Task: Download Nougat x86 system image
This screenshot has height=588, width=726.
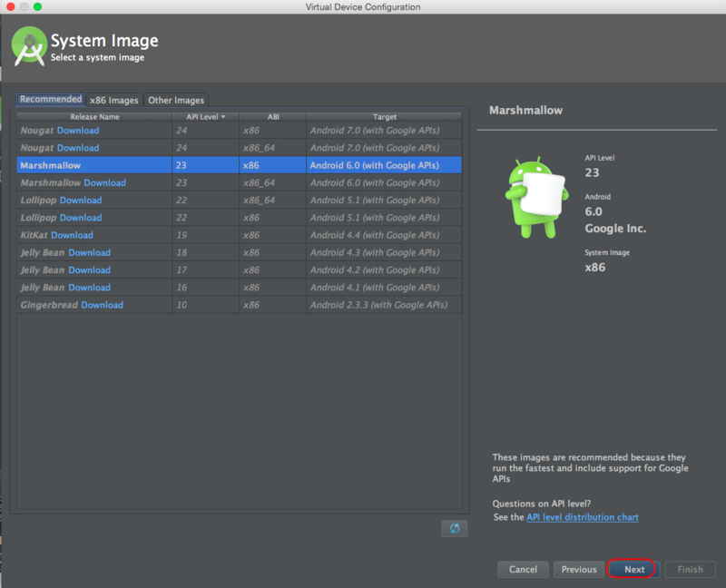Action: [x=78, y=131]
